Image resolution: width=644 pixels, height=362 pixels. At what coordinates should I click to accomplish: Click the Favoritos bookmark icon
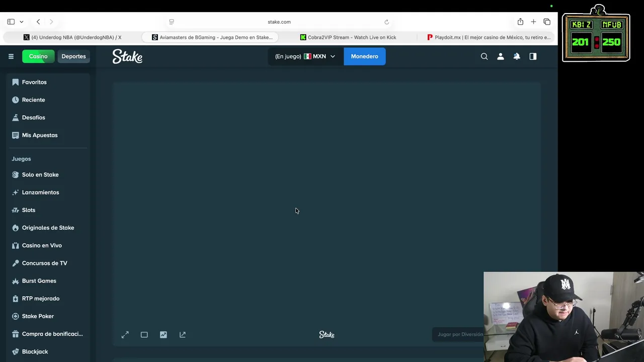15,82
